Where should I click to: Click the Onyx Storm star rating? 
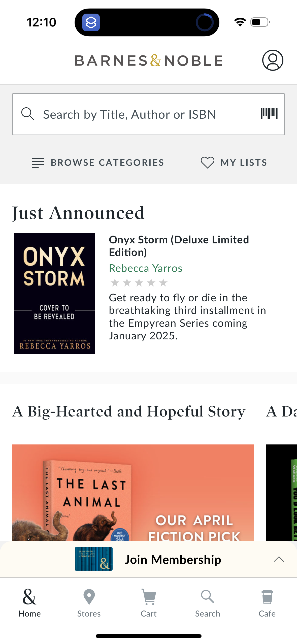click(139, 283)
